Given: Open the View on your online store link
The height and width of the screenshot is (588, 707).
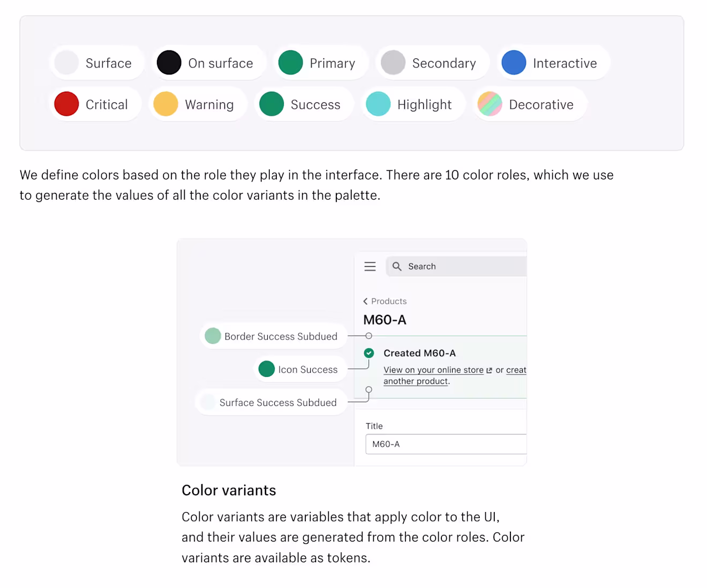Looking at the screenshot, I should pos(433,370).
